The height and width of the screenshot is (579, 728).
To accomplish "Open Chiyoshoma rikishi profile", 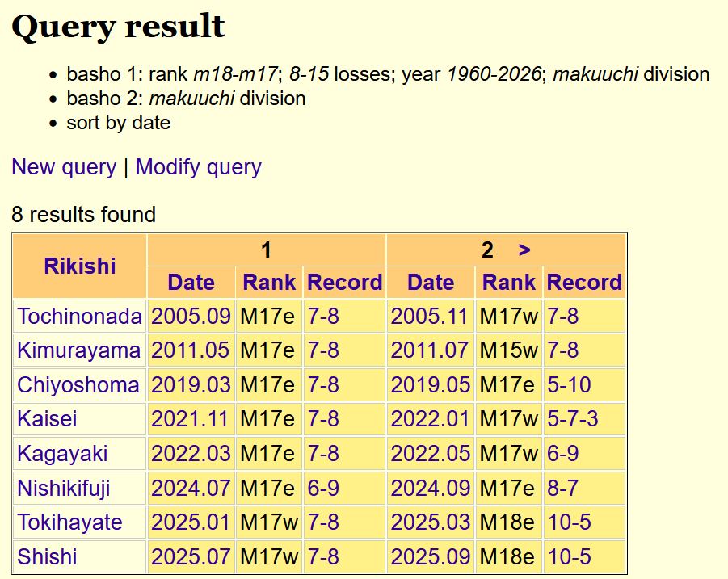I will point(78,385).
